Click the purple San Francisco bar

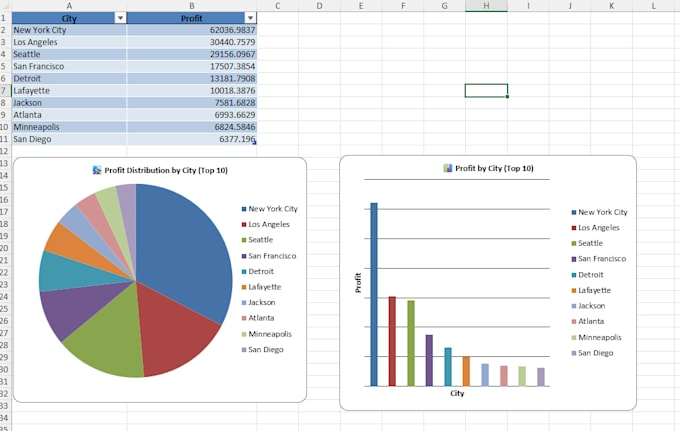(429, 360)
